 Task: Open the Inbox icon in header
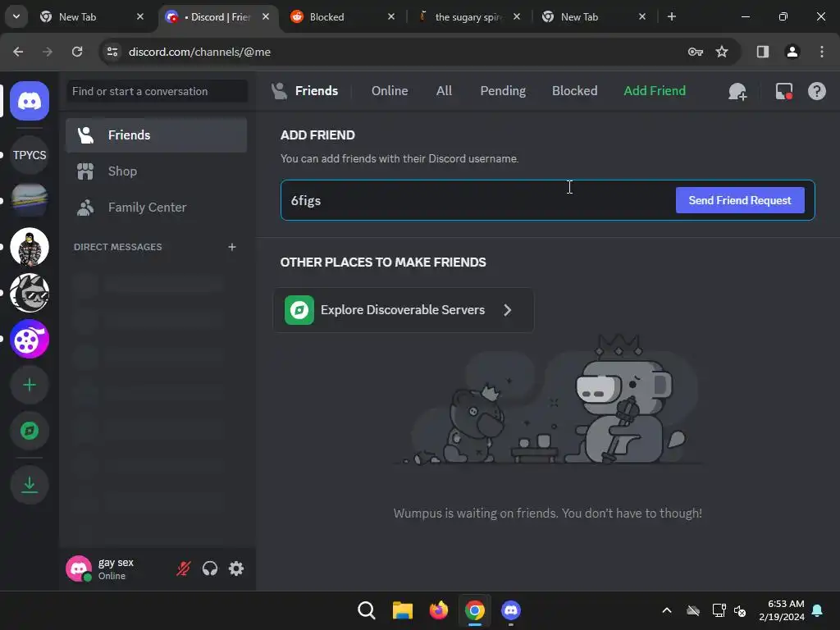(x=783, y=92)
